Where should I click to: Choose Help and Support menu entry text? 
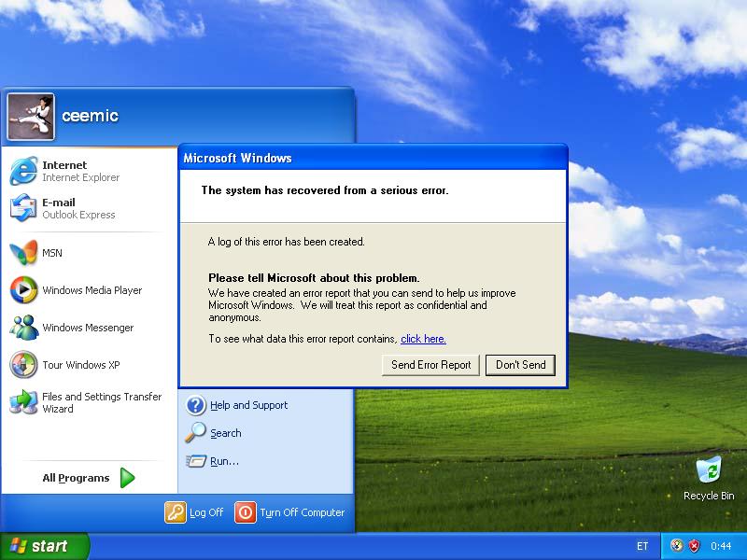[249, 405]
